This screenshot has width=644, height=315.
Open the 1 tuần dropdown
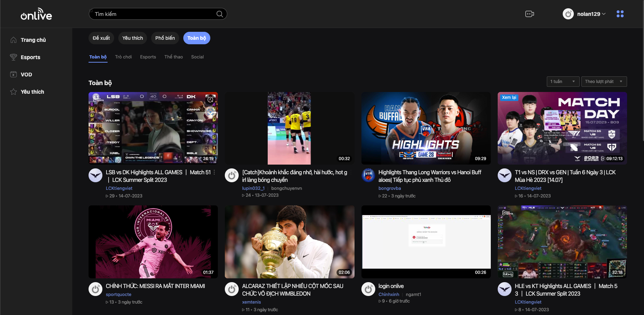(x=563, y=81)
